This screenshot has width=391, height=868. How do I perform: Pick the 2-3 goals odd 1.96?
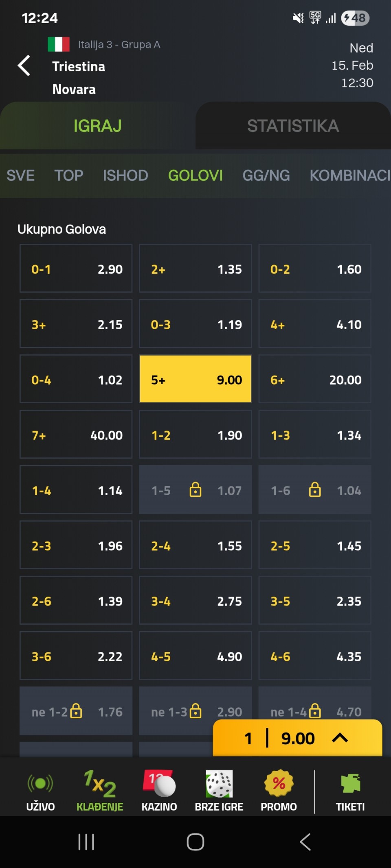(76, 545)
